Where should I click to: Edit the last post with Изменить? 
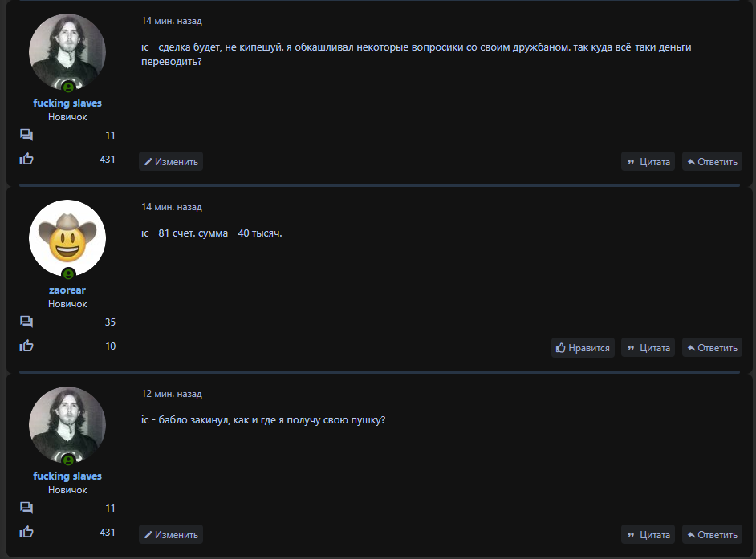coord(171,535)
